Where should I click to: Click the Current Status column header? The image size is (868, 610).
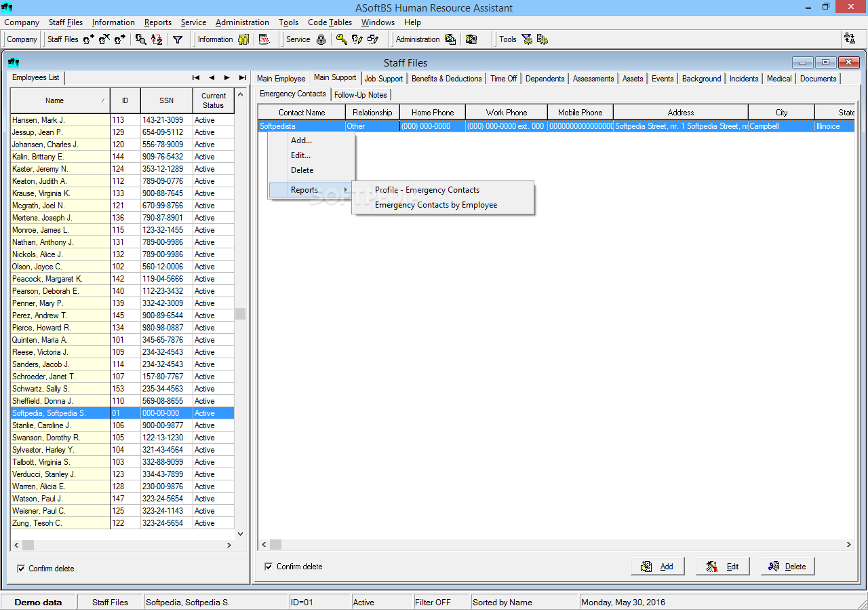pos(213,101)
